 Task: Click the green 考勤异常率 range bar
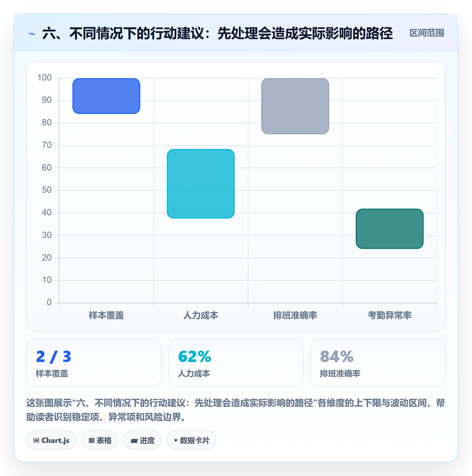pyautogui.click(x=390, y=229)
